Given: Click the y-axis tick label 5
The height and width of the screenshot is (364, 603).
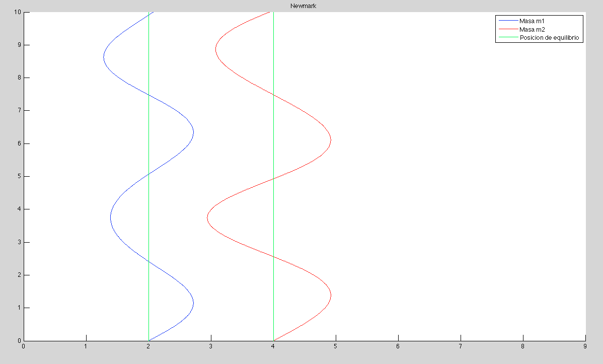Looking at the screenshot, I should pyautogui.click(x=19, y=177).
